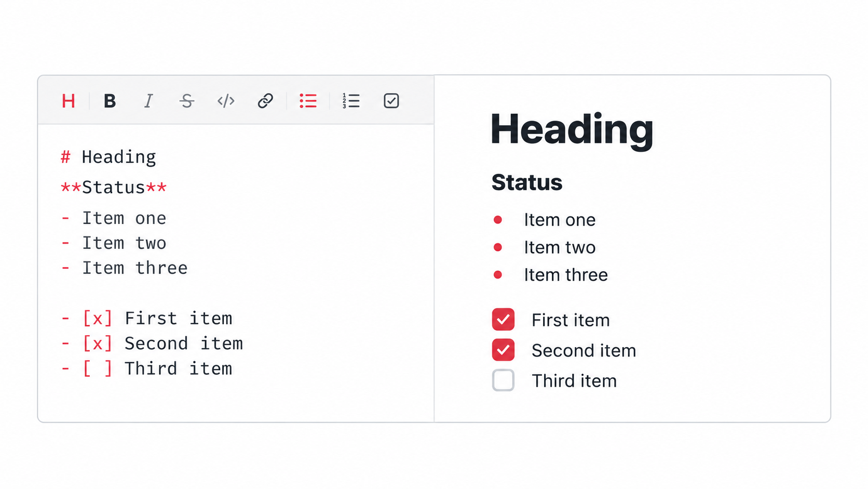Insert a task list with the checkbox icon
The image size is (868, 489).
(x=391, y=101)
